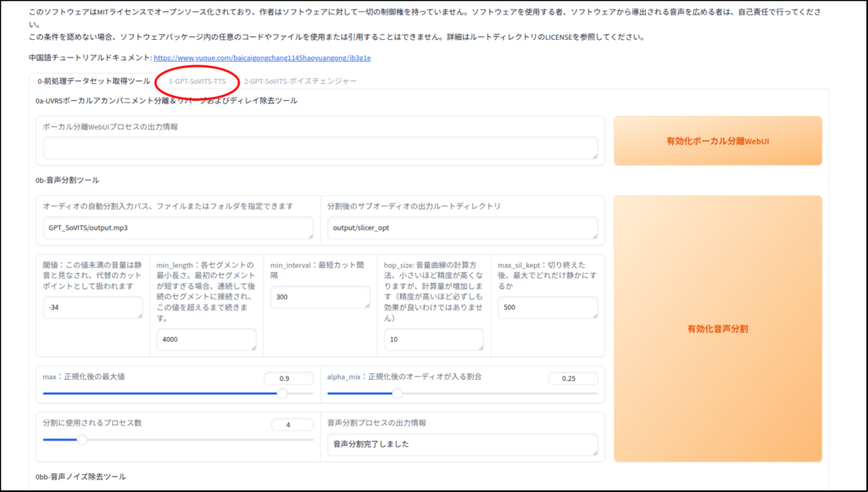868x492 pixels.
Task: Open the 2-GPT-SoVITS-ボイスチェンジャー tab
Action: tap(300, 81)
